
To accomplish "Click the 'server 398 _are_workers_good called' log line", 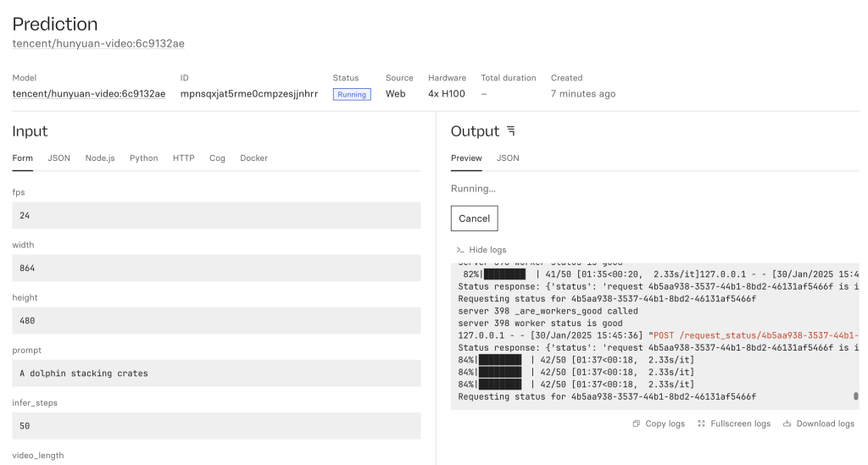I will tap(548, 312).
